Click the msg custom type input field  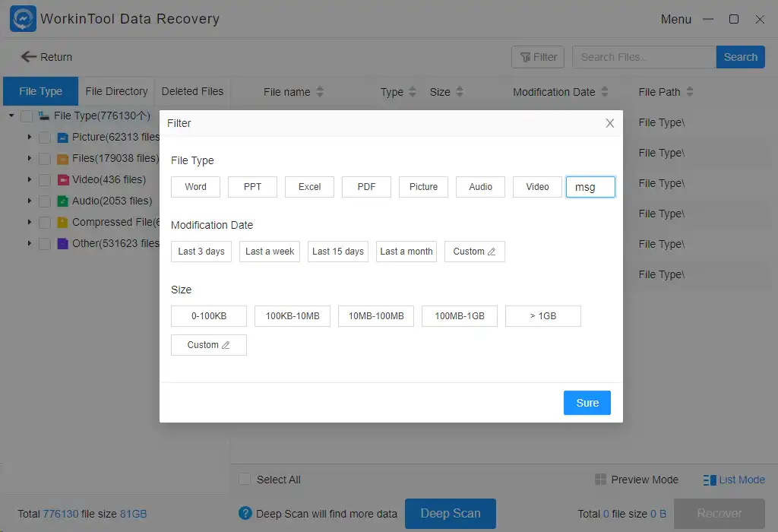coord(590,187)
